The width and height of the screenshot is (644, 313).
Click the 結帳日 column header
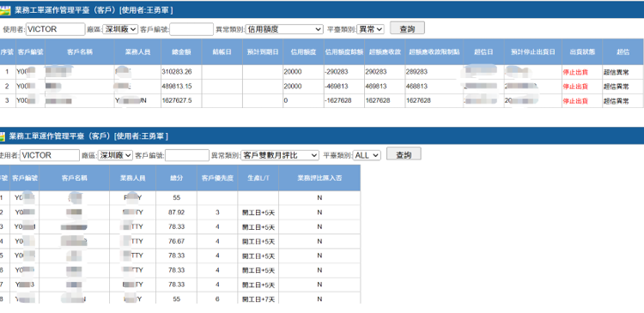coord(222,52)
